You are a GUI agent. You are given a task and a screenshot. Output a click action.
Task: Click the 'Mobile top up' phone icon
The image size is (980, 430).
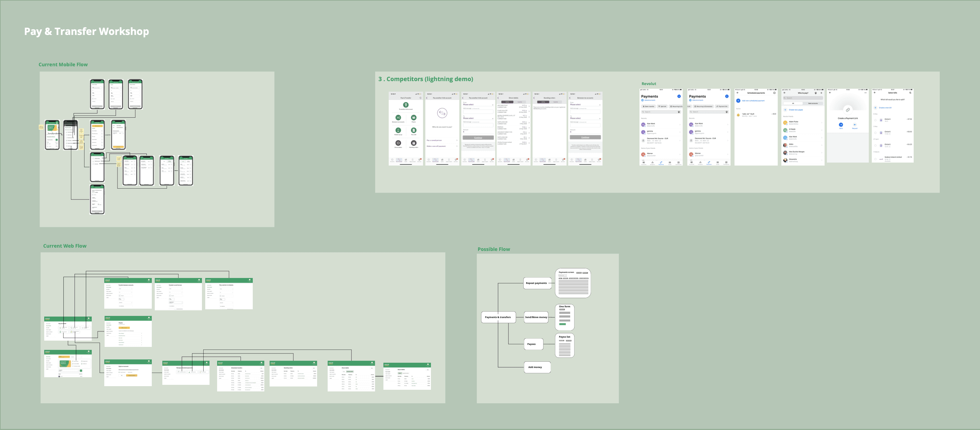(398, 130)
